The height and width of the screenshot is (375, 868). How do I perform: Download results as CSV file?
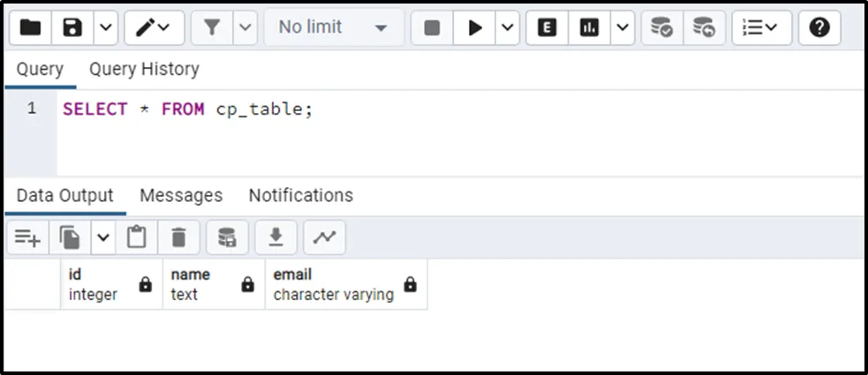coord(275,237)
